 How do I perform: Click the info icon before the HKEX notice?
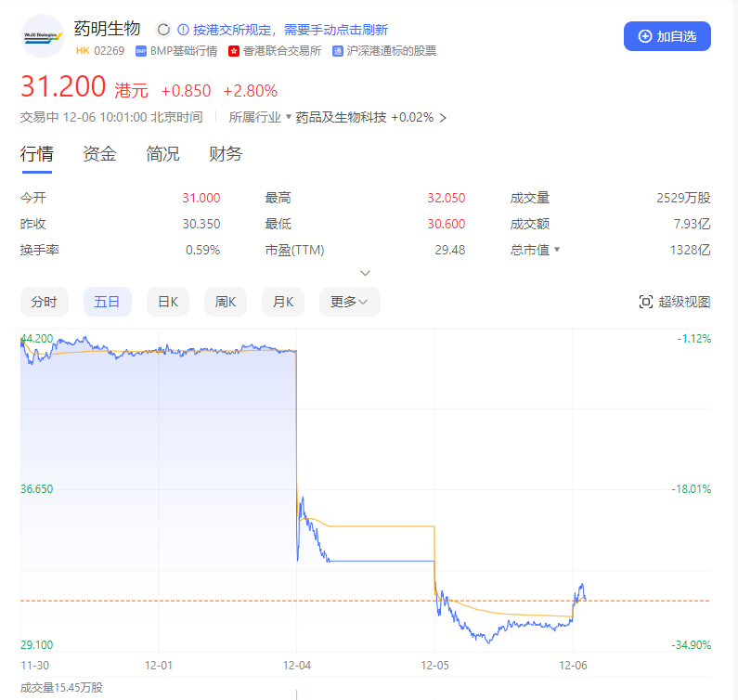coord(183,30)
